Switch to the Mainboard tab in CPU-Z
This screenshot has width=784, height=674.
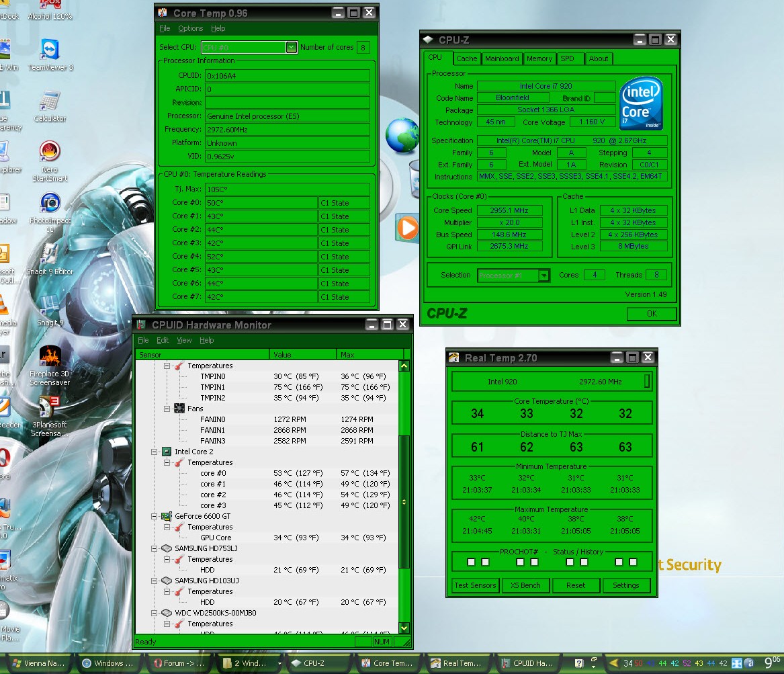click(x=502, y=58)
